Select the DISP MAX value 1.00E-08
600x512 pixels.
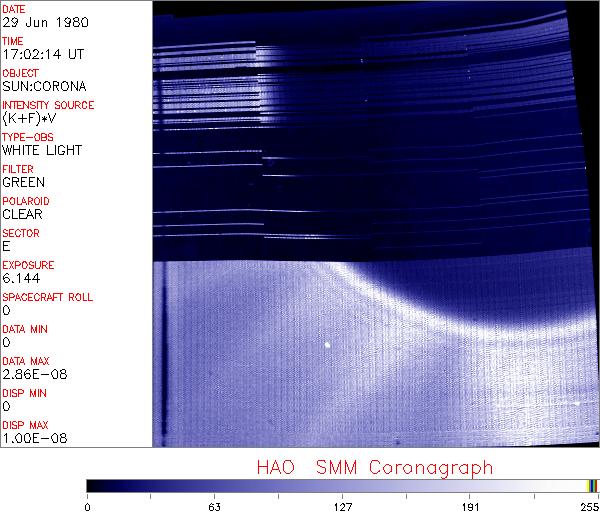(x=28, y=438)
